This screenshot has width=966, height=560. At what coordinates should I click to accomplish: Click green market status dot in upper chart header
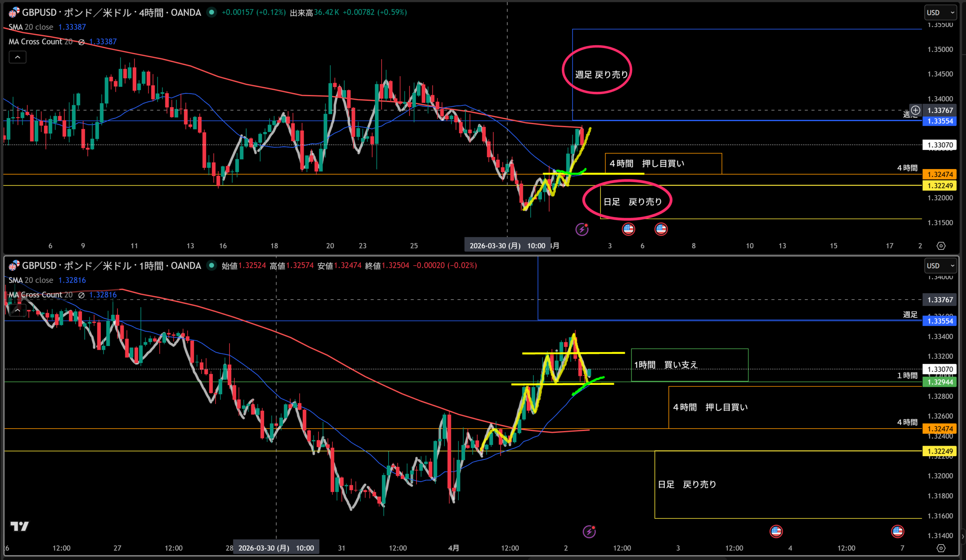[211, 12]
